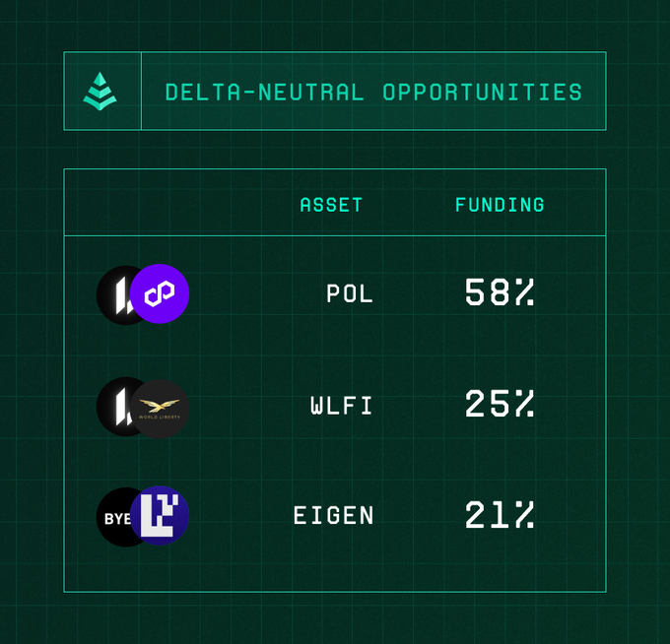670x644 pixels.
Task: Click the ASSET column header
Action: [331, 205]
